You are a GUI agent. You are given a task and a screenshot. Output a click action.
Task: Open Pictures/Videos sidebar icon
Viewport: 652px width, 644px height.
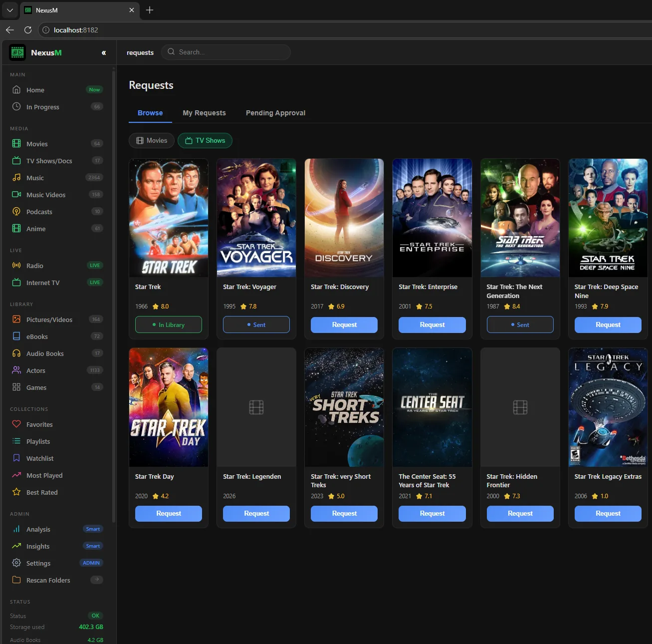16,320
